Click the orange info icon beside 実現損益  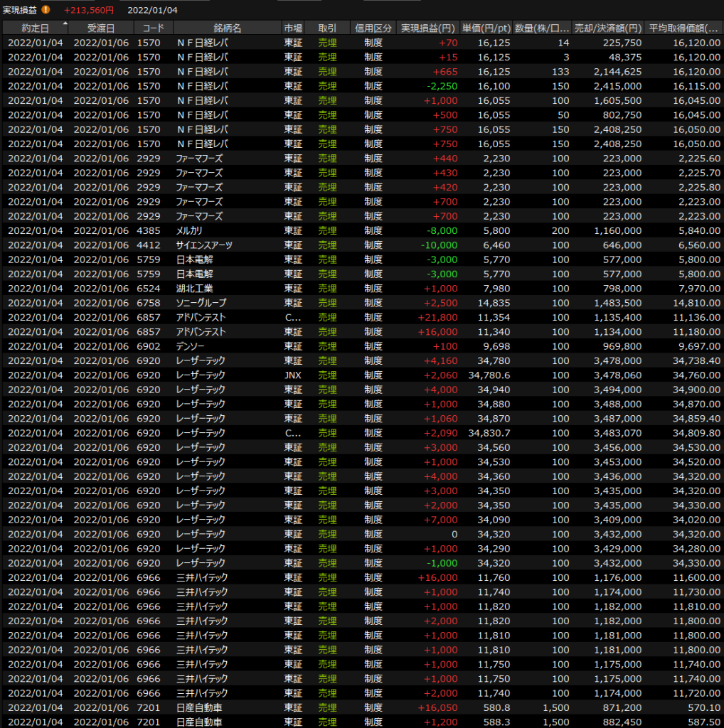tap(46, 10)
